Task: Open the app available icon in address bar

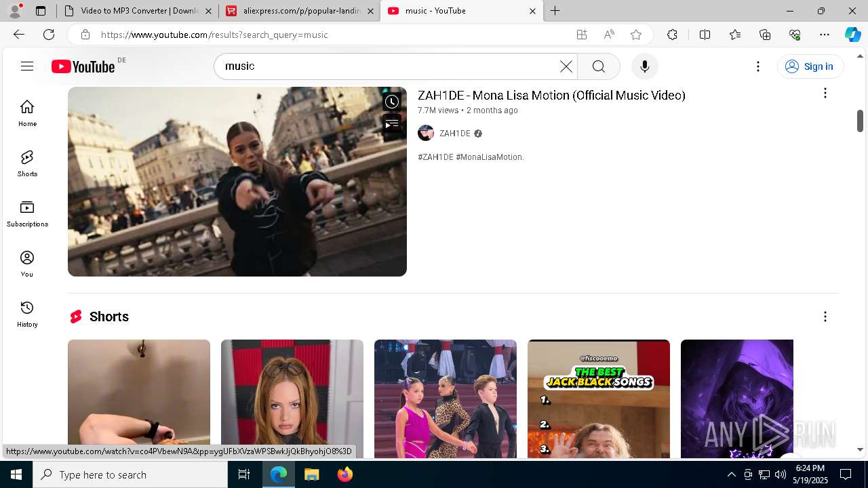Action: pos(582,35)
